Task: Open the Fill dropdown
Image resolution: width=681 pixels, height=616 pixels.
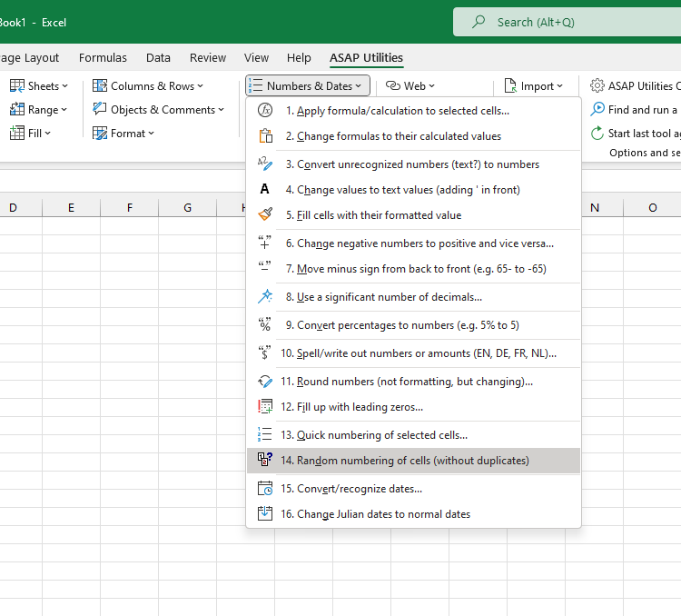Action: pyautogui.click(x=30, y=133)
